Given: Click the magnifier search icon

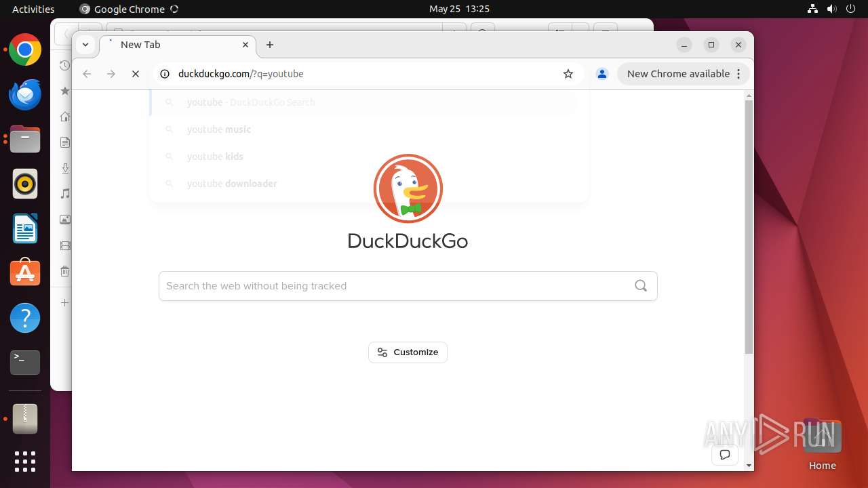Looking at the screenshot, I should (x=641, y=286).
